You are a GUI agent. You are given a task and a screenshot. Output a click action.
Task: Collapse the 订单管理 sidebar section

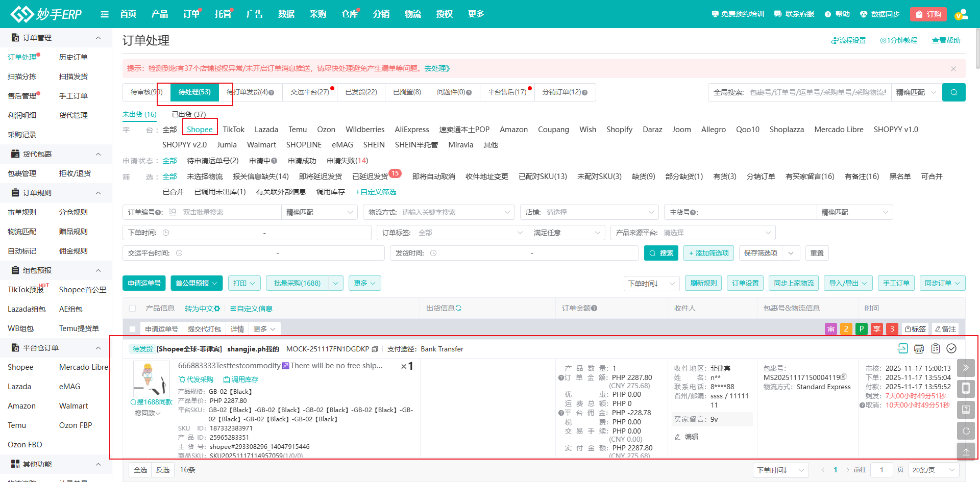click(x=98, y=38)
